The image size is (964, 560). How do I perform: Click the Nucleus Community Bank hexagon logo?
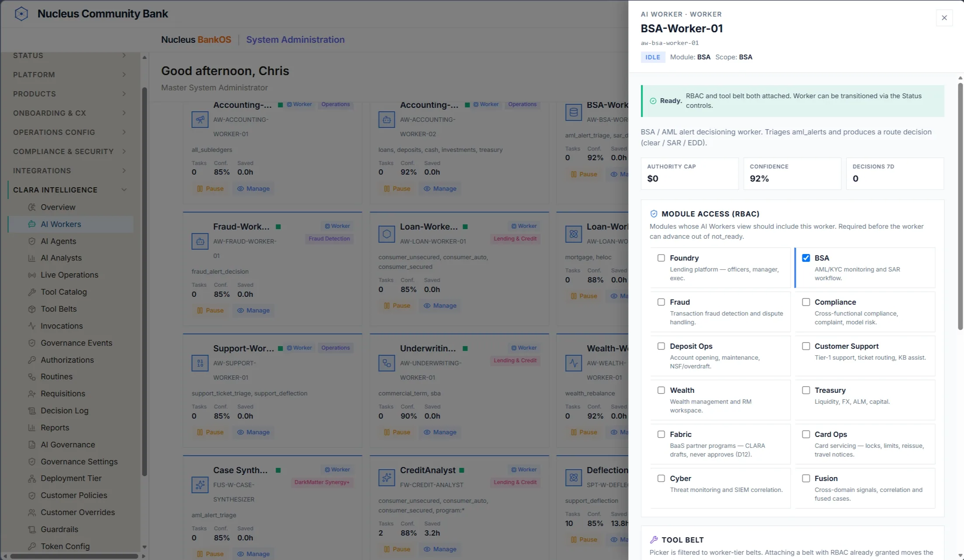(21, 14)
